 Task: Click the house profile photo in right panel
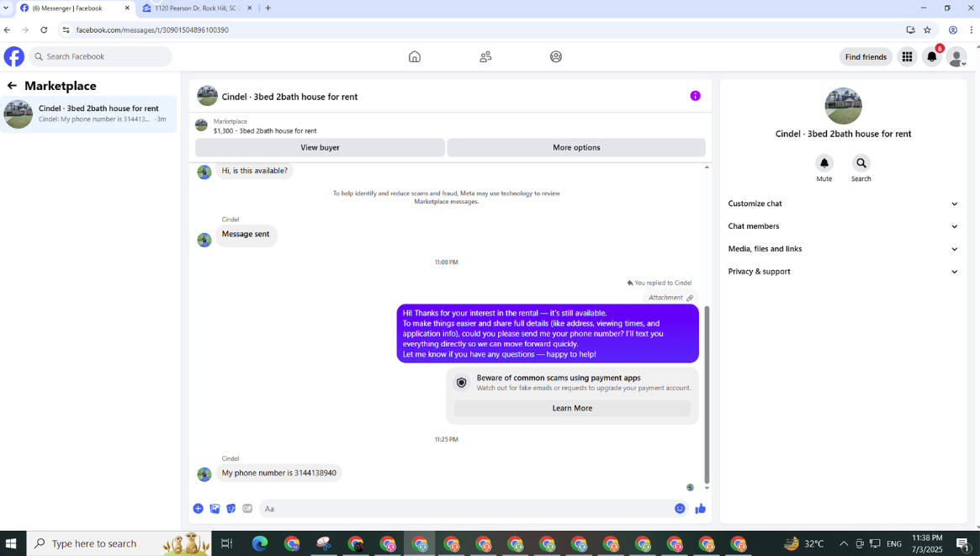coord(843,106)
